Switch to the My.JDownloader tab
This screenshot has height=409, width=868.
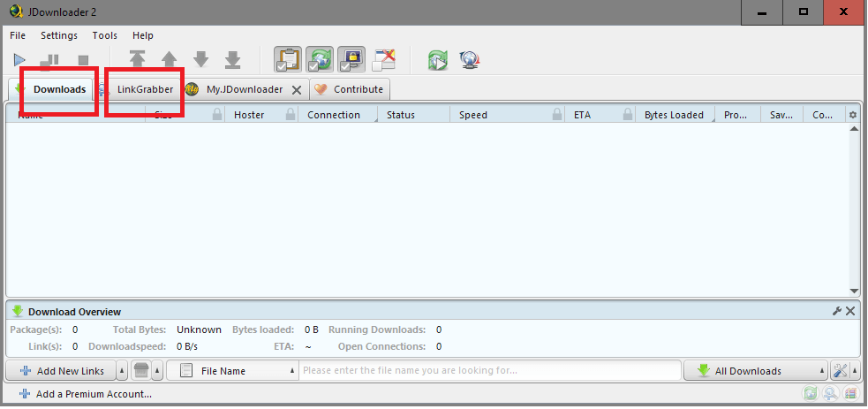coord(244,89)
